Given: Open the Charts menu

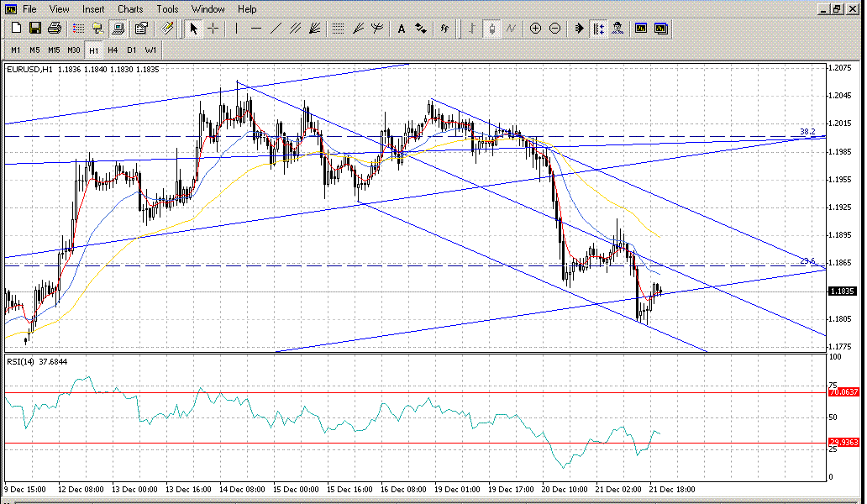Looking at the screenshot, I should tap(130, 9).
